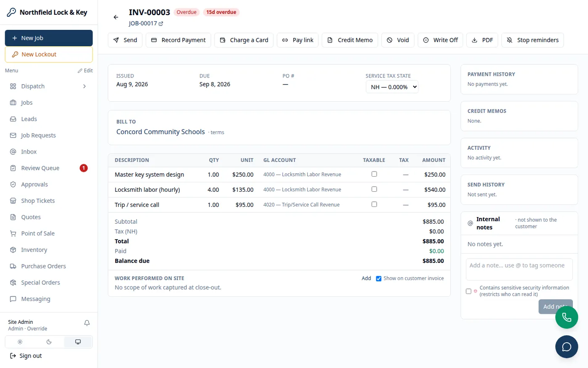Screen dimensions: 588x368
Task: Check Contains sensitive security information box
Action: point(469,291)
